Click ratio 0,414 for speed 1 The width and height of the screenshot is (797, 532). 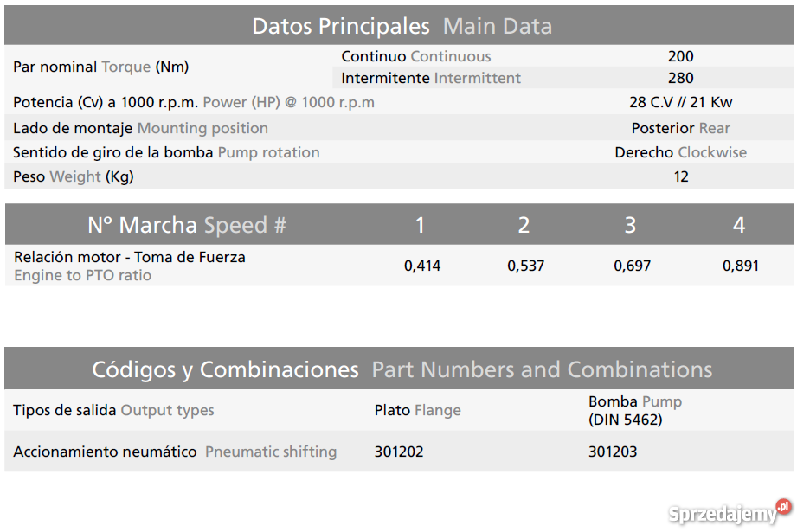[422, 266]
